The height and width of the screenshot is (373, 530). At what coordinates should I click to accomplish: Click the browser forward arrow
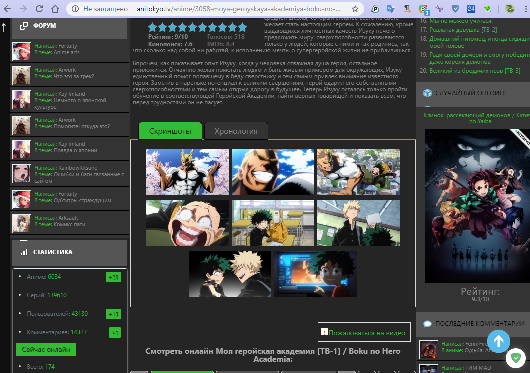coord(23,9)
